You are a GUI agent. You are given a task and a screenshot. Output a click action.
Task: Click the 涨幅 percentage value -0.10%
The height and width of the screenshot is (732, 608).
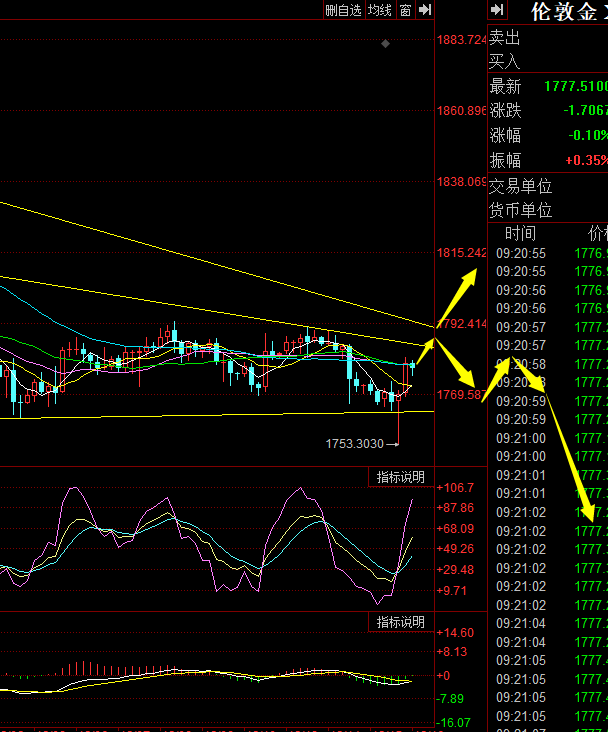pos(588,135)
